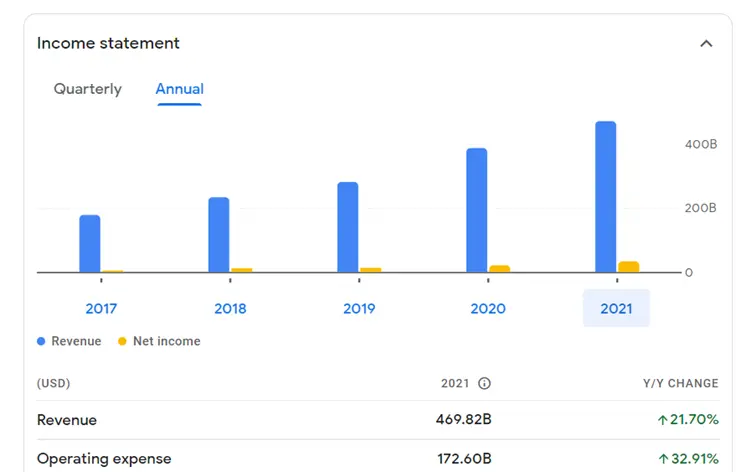Screen dimensions: 752x472
Task: Click the info icon next to 2021
Action: (484, 384)
